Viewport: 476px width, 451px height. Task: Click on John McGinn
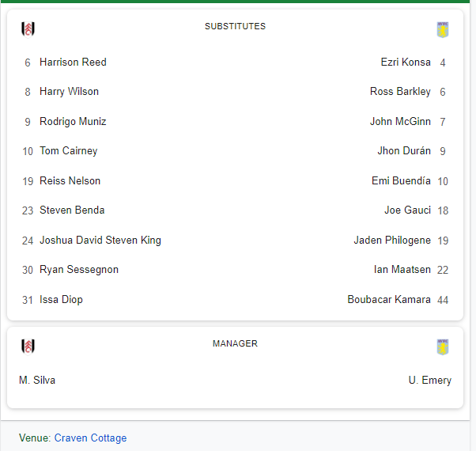(400, 122)
